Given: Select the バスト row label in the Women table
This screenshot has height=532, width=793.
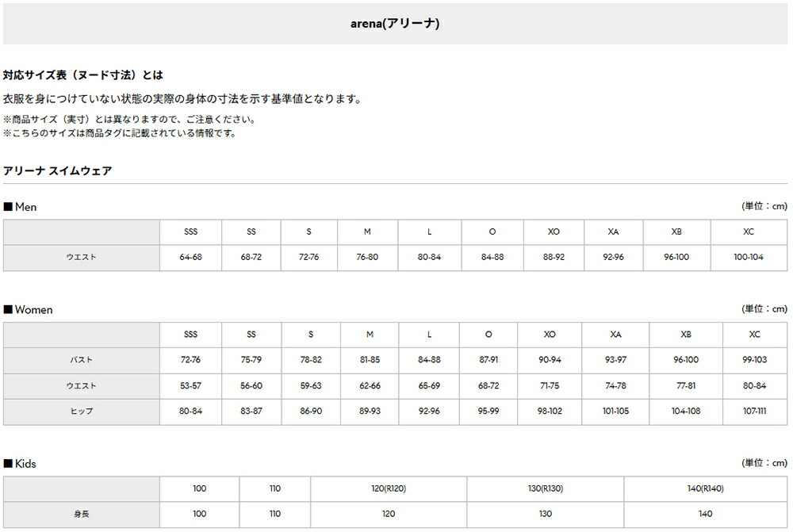Looking at the screenshot, I should pyautogui.click(x=82, y=360).
